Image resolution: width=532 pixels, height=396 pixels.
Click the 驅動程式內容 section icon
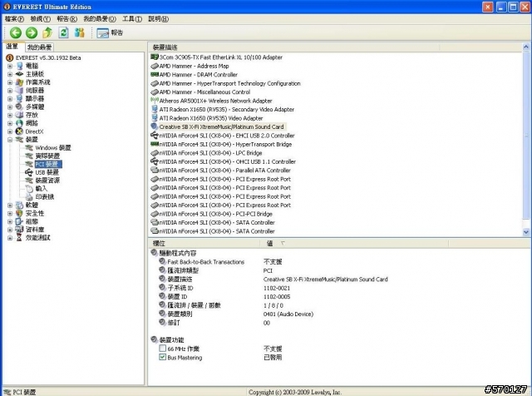tap(154, 253)
